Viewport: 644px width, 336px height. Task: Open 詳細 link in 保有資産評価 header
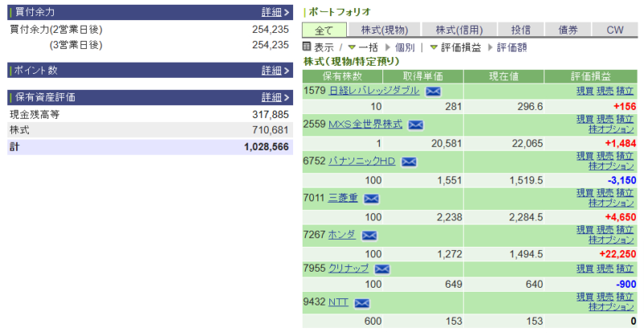(x=275, y=96)
